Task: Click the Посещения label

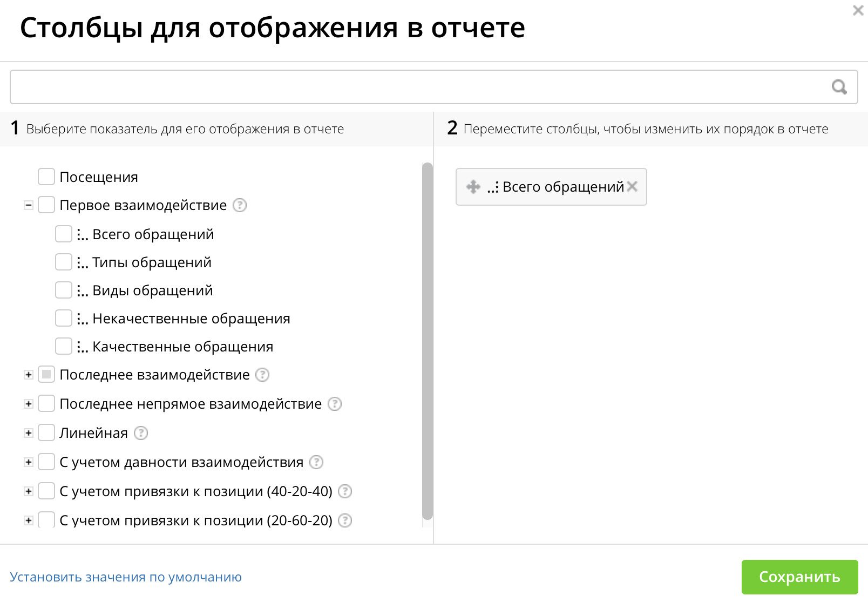Action: coord(99,177)
